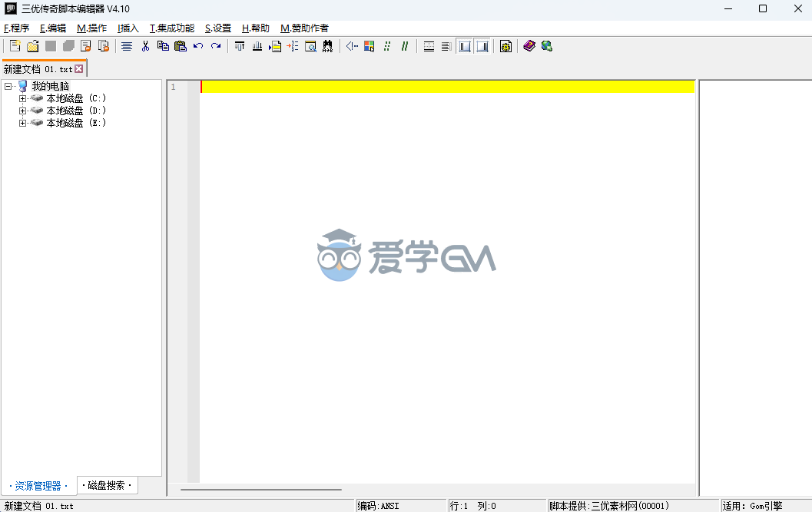This screenshot has height=512, width=812.
Task: Click 适用: Gom引擎 in the status bar
Action: [x=752, y=506]
